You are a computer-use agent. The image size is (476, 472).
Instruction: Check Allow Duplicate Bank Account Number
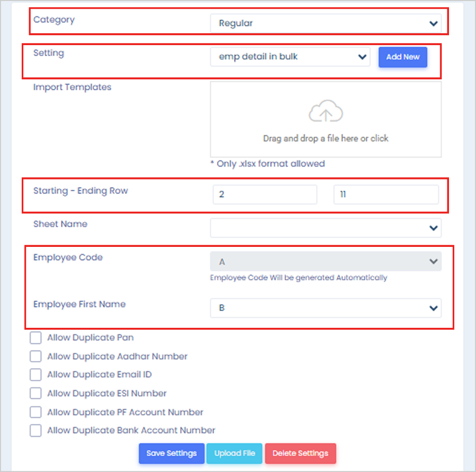coord(36,431)
